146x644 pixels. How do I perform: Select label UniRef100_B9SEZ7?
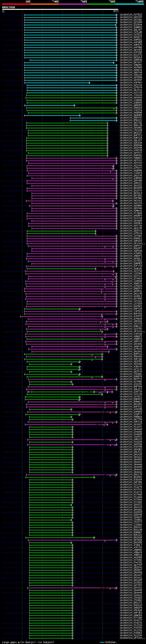[x=131, y=37]
